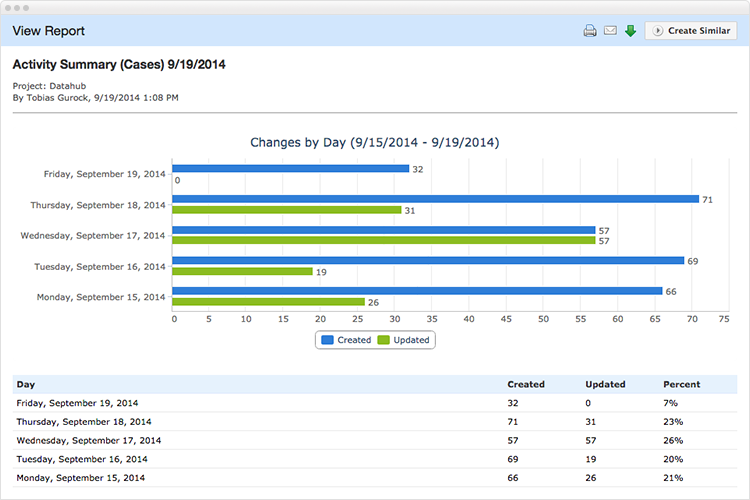Click the Project: Datahub text
This screenshot has width=750, height=500.
point(49,86)
